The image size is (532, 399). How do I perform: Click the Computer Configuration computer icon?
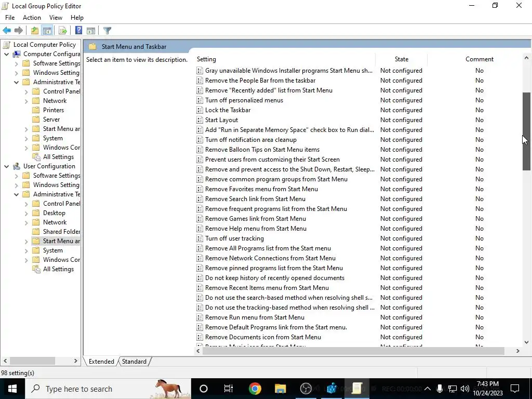coord(17,54)
